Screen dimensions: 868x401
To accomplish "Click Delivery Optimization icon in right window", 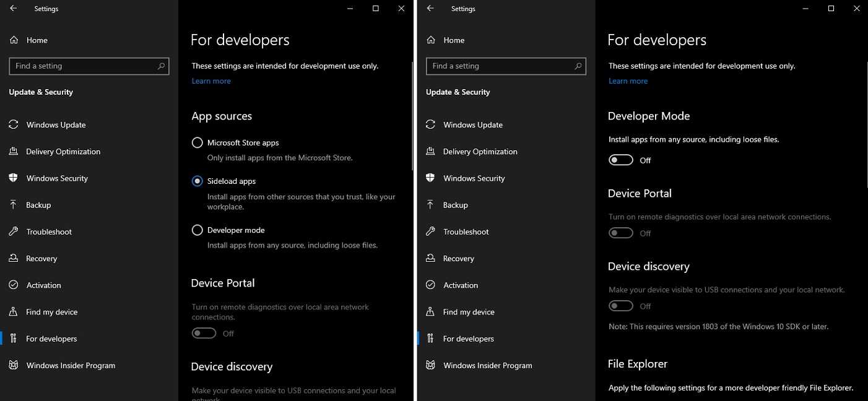I will tap(430, 152).
